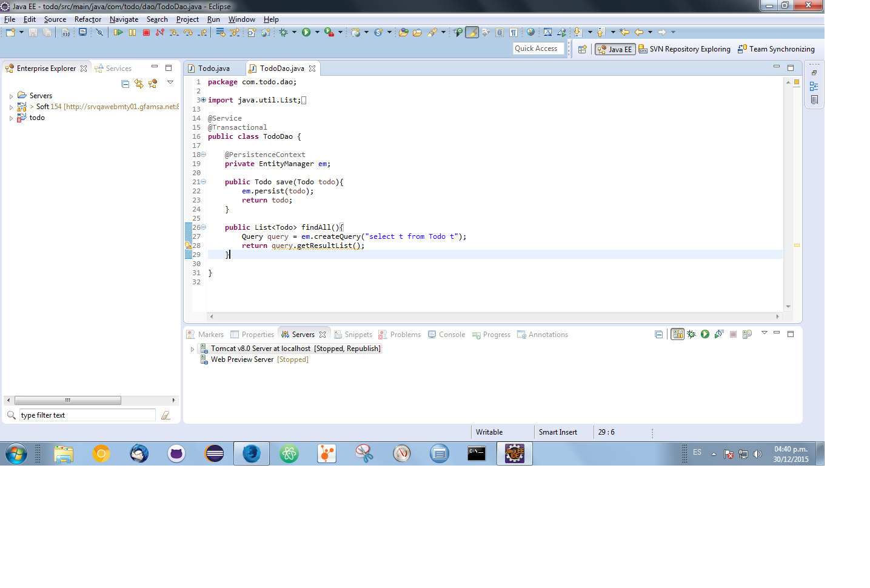
Task: Expand the Soft 154 project node
Action: coord(11,107)
